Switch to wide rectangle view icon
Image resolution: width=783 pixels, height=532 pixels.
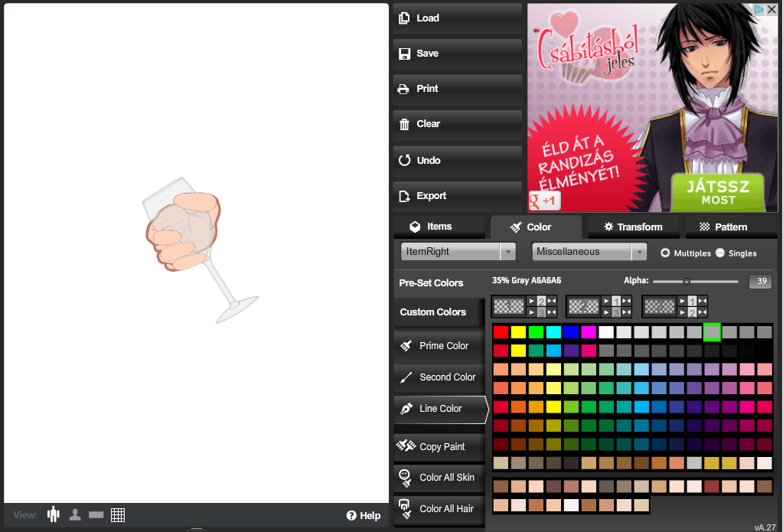pyautogui.click(x=96, y=515)
